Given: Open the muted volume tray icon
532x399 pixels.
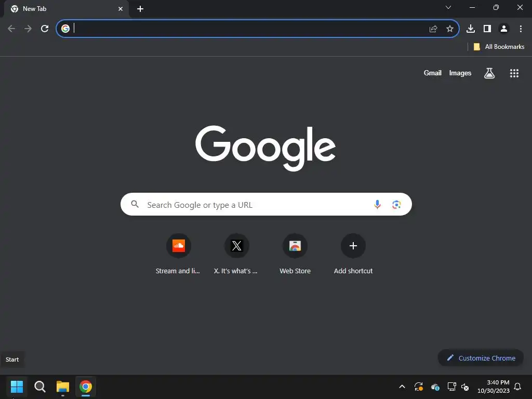Looking at the screenshot, I should point(465,387).
